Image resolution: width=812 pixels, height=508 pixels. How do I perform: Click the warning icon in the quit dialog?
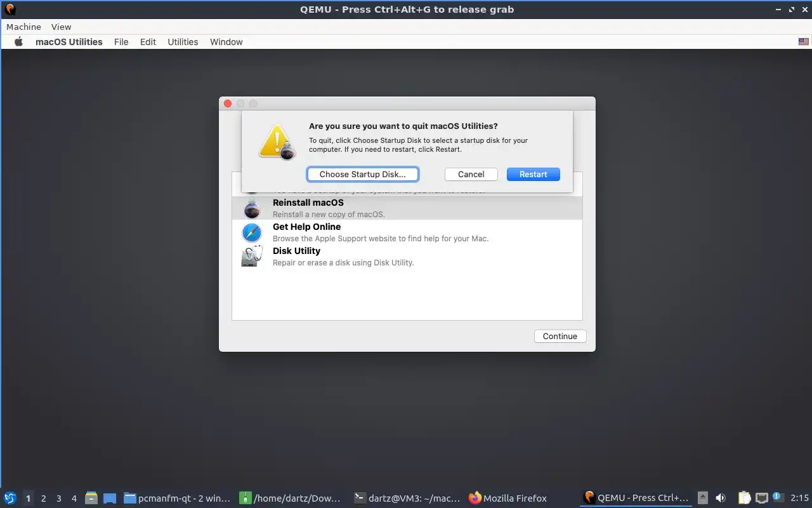point(277,142)
